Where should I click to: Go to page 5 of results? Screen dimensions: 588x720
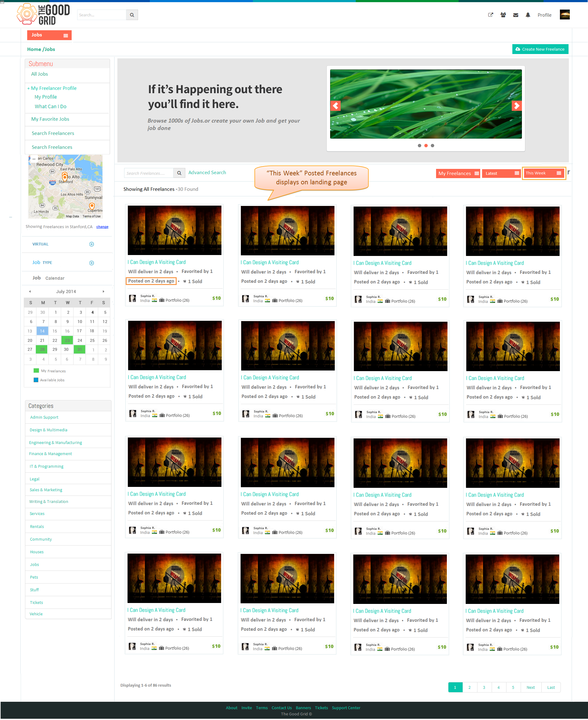coord(513,688)
